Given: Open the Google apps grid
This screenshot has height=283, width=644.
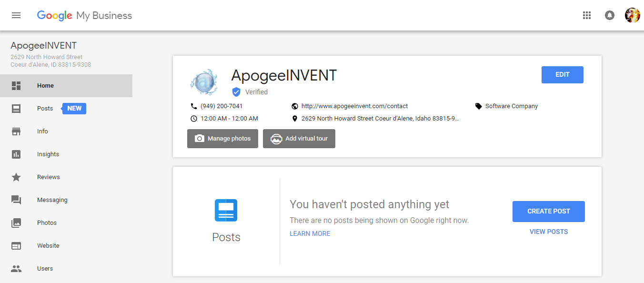Looking at the screenshot, I should pos(587,15).
